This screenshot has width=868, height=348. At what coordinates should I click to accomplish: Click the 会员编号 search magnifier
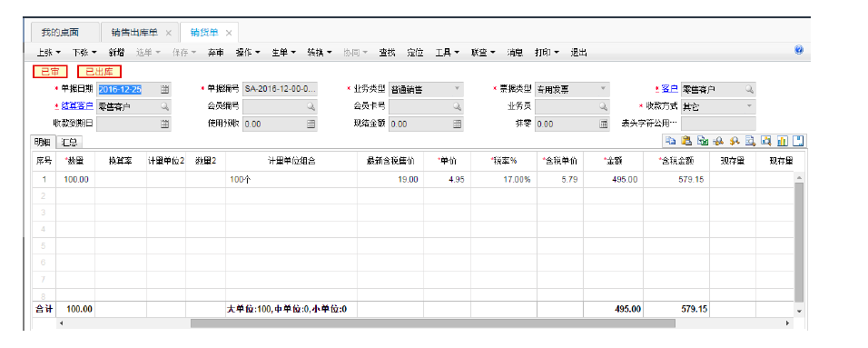[x=311, y=106]
